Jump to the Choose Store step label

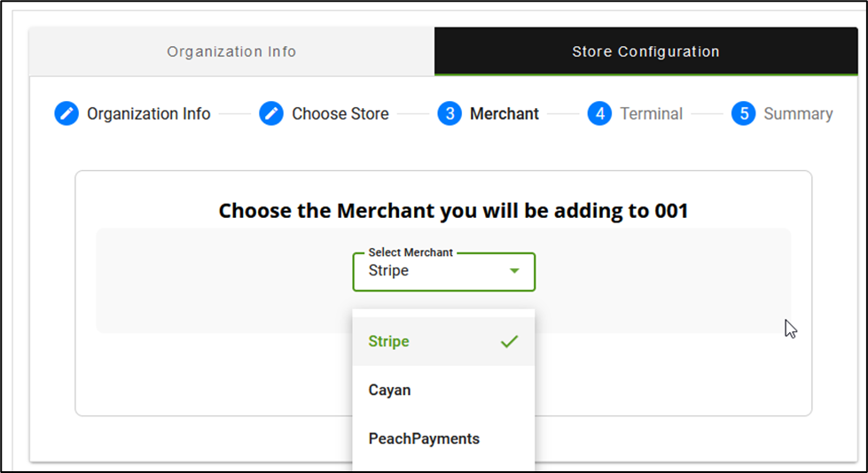point(340,113)
